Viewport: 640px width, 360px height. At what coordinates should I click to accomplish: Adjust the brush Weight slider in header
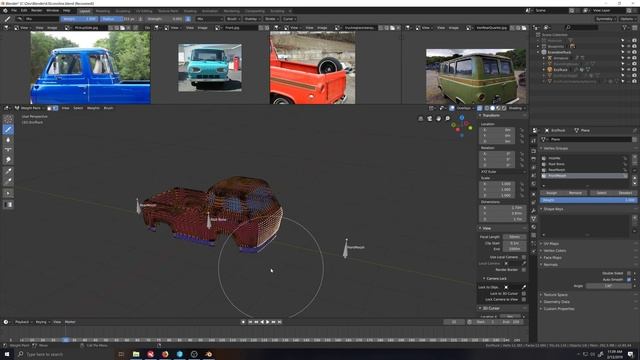[x=80, y=19]
